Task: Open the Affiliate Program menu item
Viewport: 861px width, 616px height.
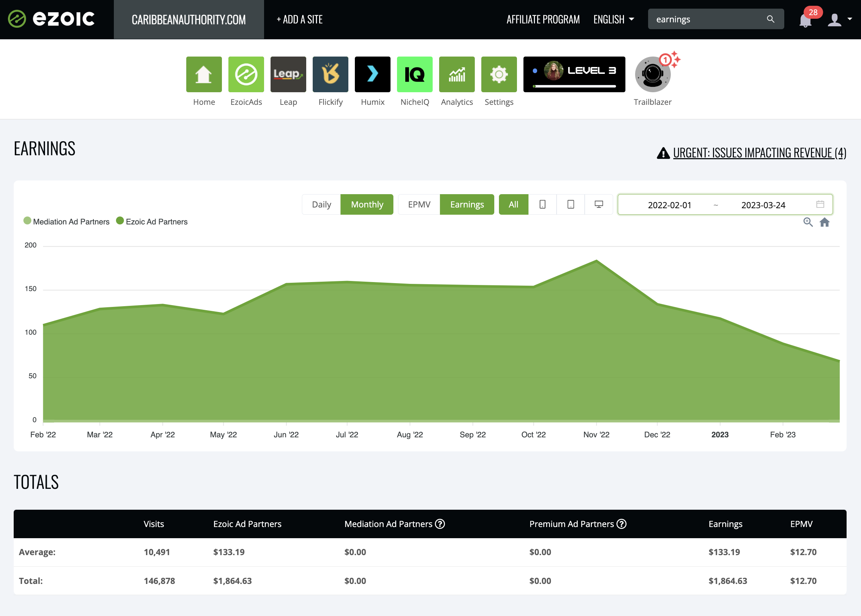Action: click(543, 19)
